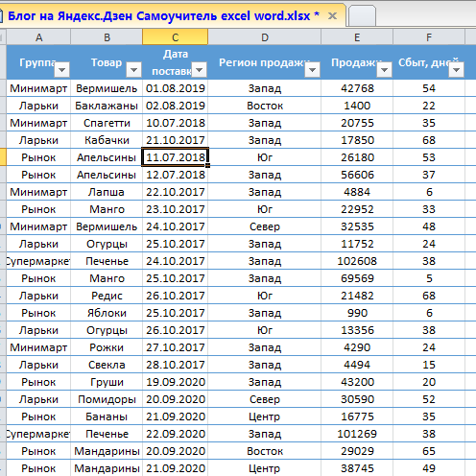
Task: Expand the Сбыт, дней filter arrow
Action: (x=457, y=69)
